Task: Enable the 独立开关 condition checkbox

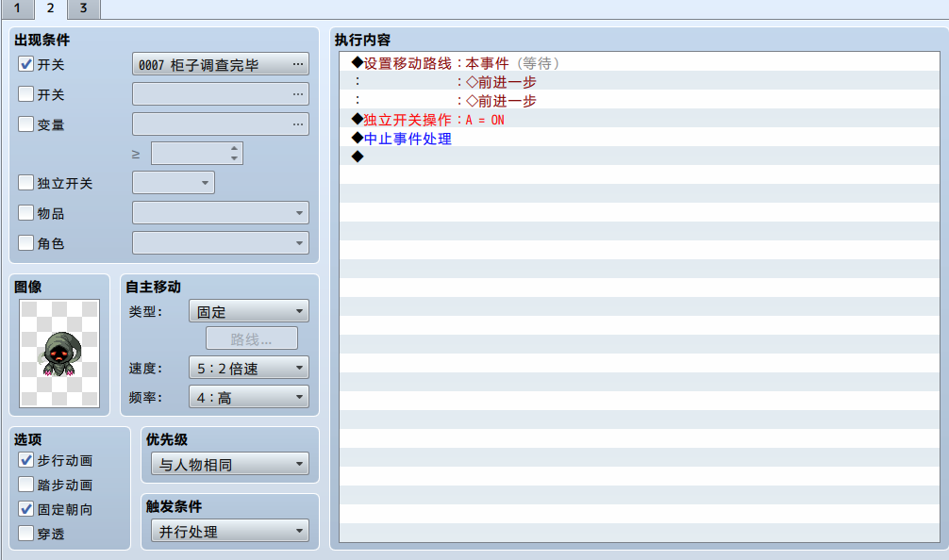Action: pyautogui.click(x=26, y=183)
